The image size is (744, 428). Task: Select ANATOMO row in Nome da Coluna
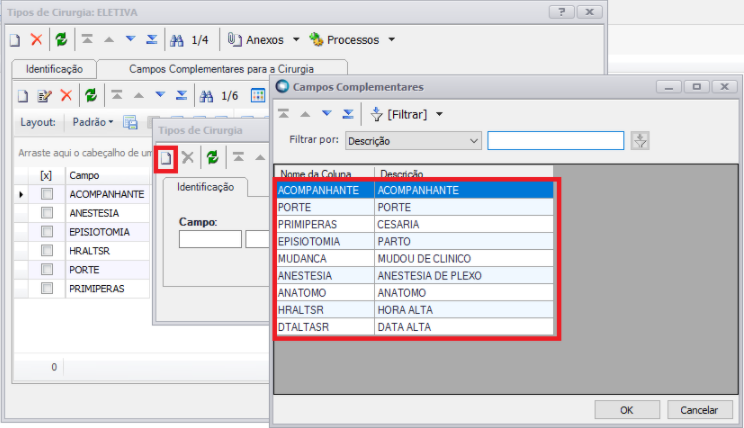[325, 293]
